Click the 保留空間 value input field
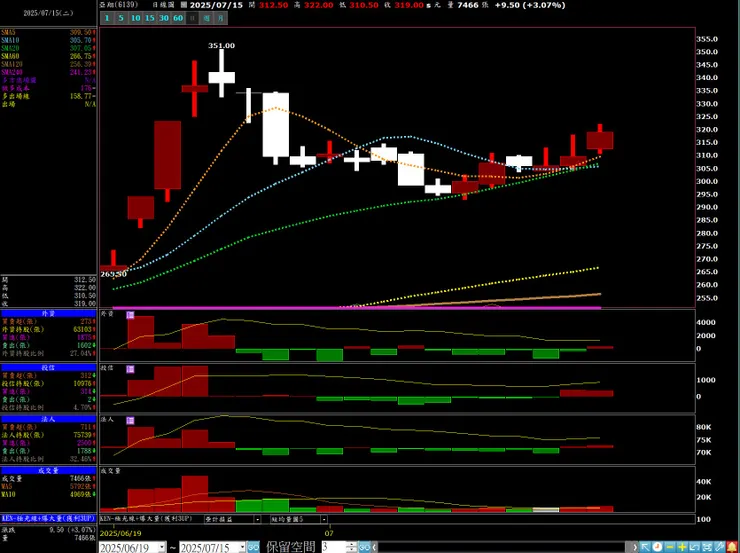This screenshot has height=553, width=740. click(334, 547)
